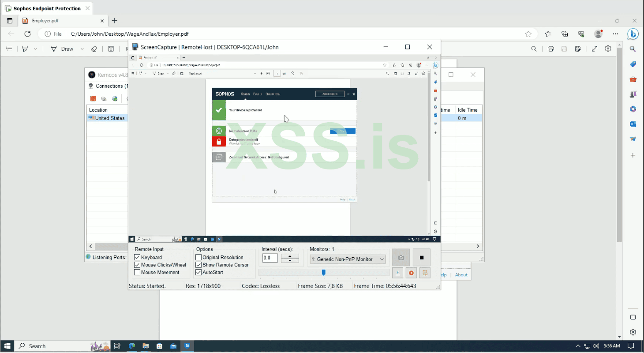This screenshot has height=353, width=644.
Task: Select the eraser tool in PDF toolbar
Action: [x=94, y=49]
